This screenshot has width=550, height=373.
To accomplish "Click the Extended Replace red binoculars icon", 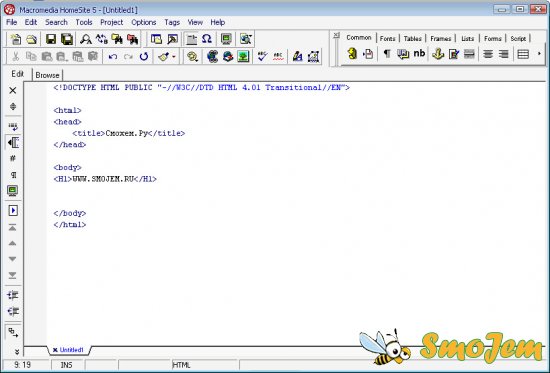I will (x=133, y=39).
